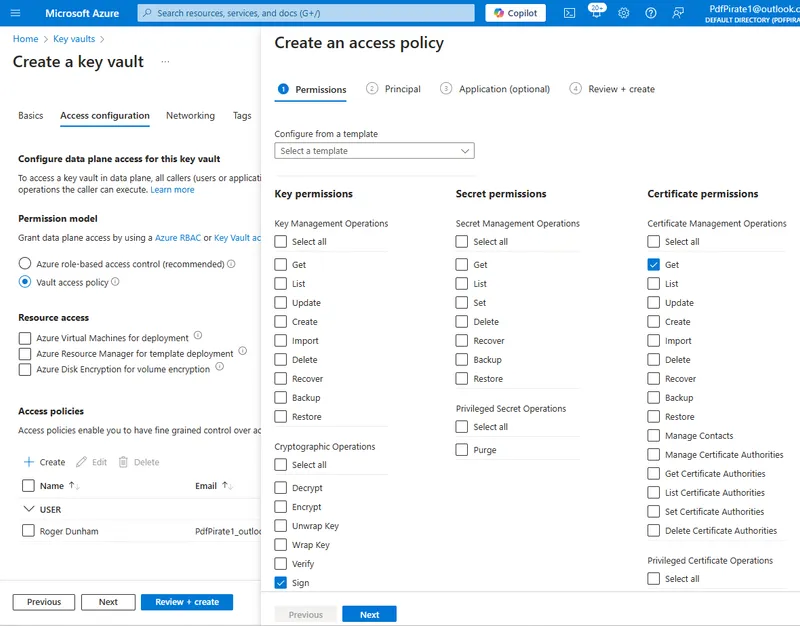Viewport: 800px width, 626px height.
Task: Switch to the Basics tab
Action: click(31, 116)
